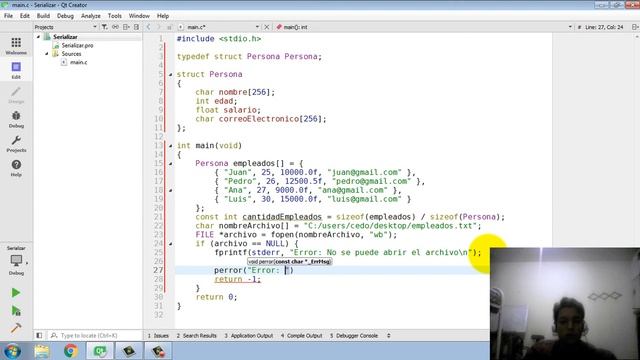The width and height of the screenshot is (640, 360).
Task: Open Windows Start menu
Action: (x=12, y=351)
